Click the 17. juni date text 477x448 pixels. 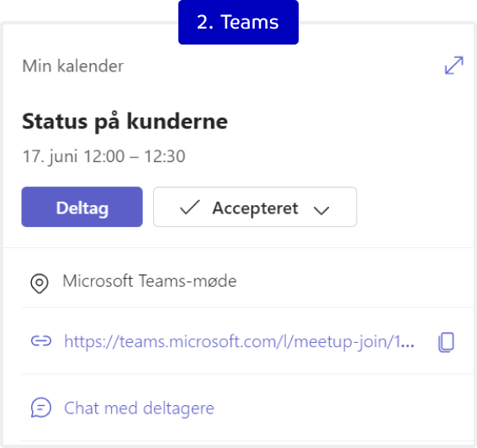(50, 157)
